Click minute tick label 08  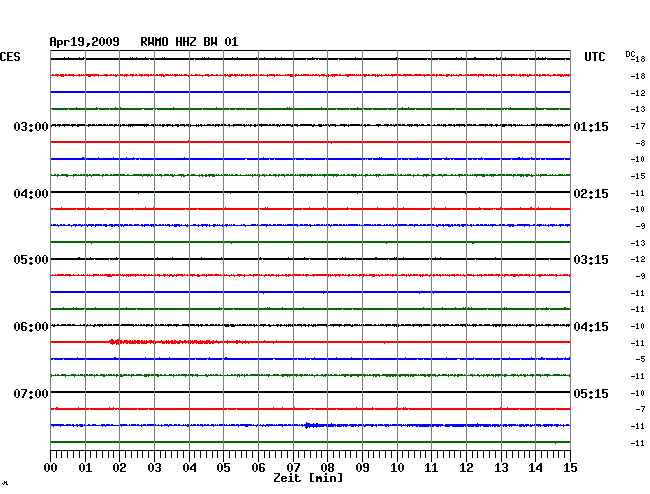[x=327, y=467]
